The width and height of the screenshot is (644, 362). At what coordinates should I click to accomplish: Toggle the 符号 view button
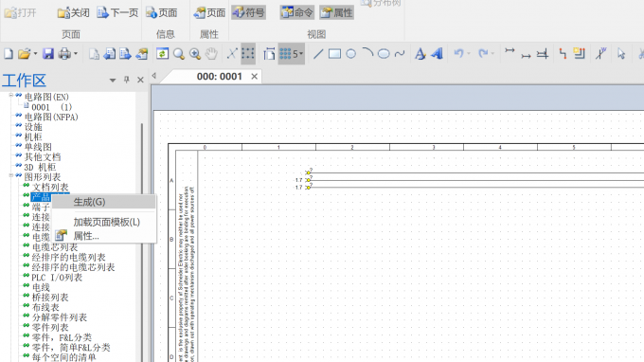point(248,12)
